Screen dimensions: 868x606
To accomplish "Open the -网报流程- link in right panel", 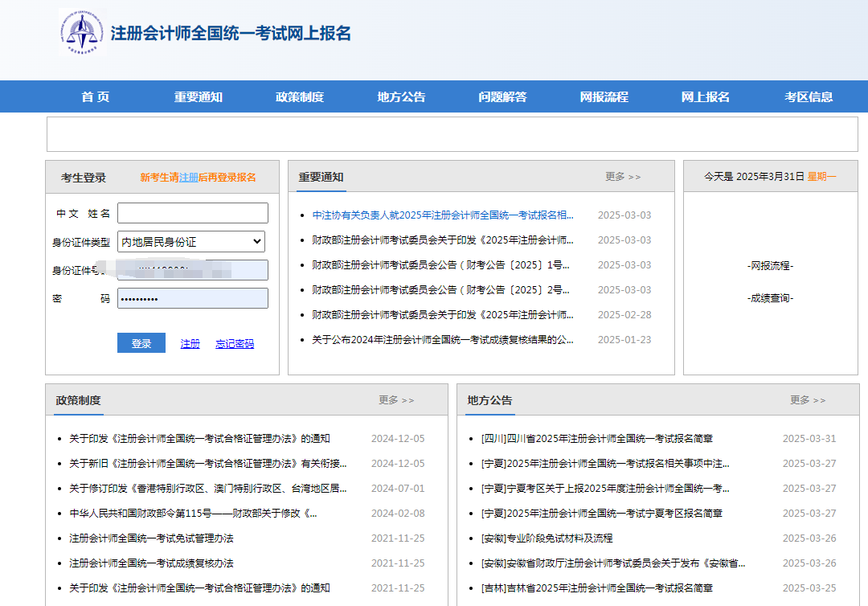I will [769, 267].
